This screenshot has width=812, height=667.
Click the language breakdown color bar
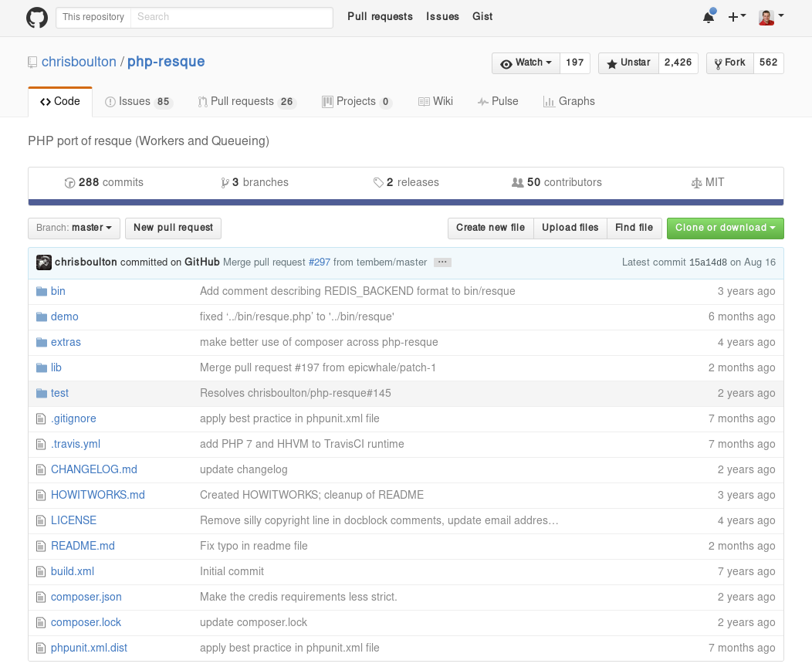(x=406, y=202)
